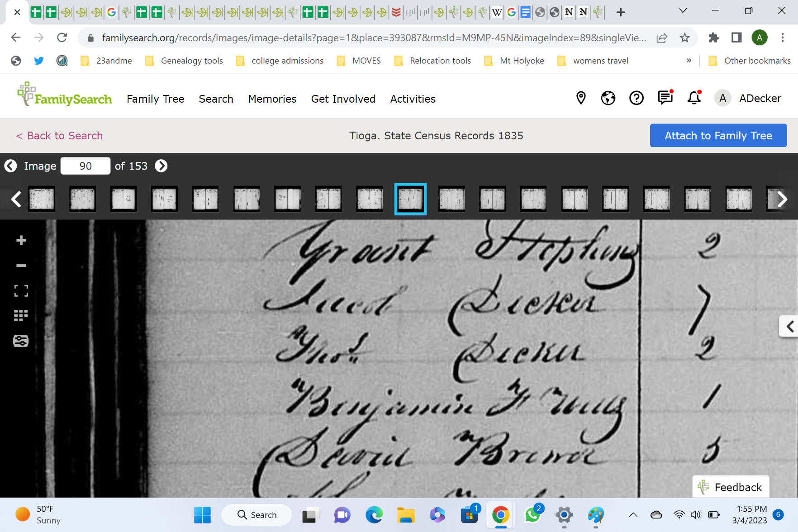This screenshot has height=532, width=798.
Task: Open the messages chat icon
Action: point(665,97)
